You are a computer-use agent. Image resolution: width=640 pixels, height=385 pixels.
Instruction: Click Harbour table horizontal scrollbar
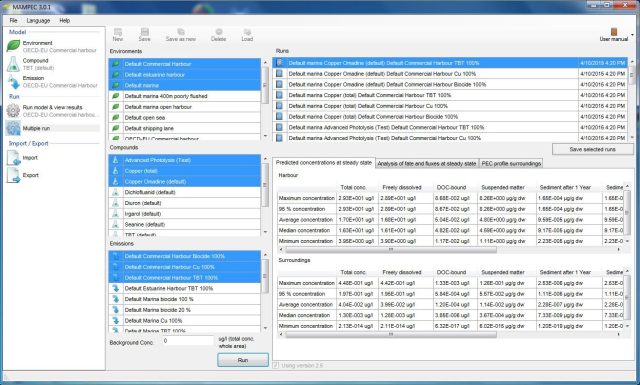391,249
